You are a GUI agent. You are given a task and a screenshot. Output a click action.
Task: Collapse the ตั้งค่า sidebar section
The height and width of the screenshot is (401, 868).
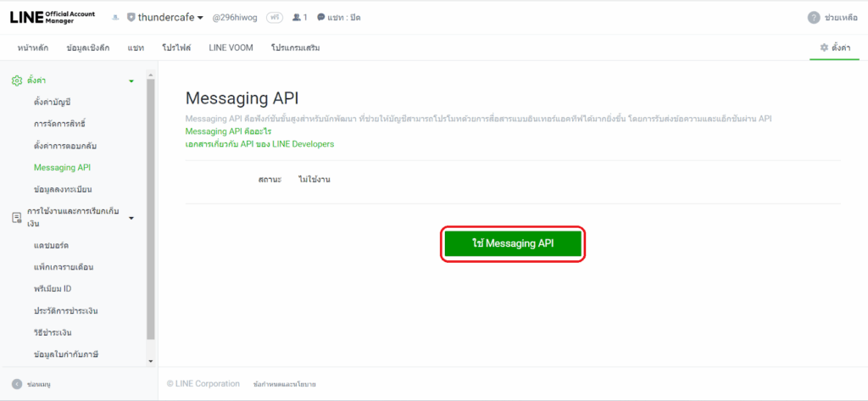coord(131,81)
